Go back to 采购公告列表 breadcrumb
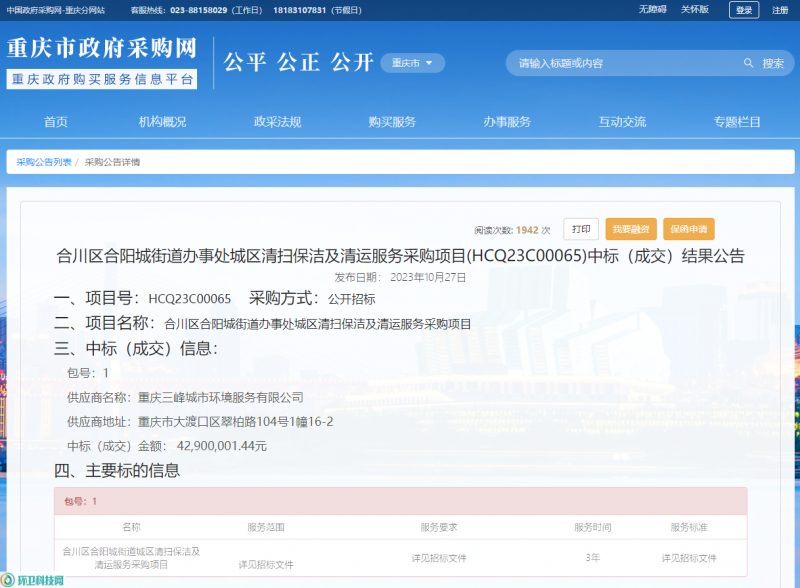 click(44, 161)
